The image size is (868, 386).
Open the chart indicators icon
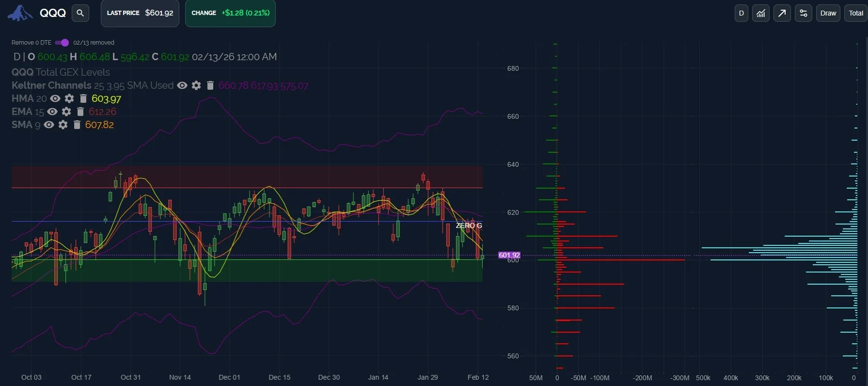(761, 13)
